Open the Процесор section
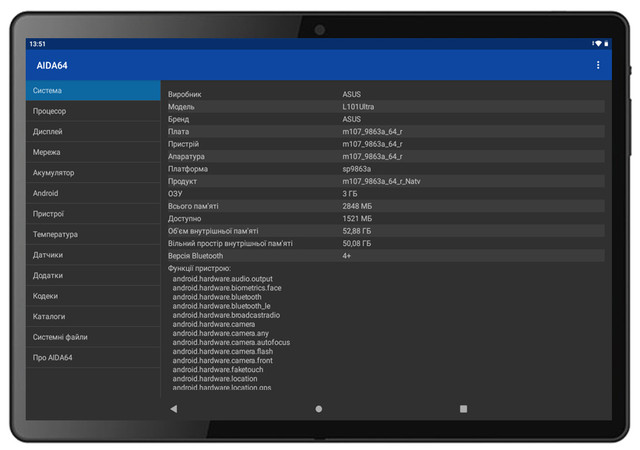The width and height of the screenshot is (640, 450). click(93, 111)
